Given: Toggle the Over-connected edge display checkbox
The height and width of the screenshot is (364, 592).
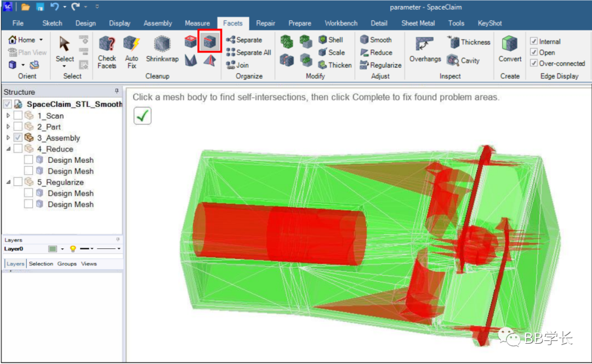Looking at the screenshot, I should tap(533, 62).
